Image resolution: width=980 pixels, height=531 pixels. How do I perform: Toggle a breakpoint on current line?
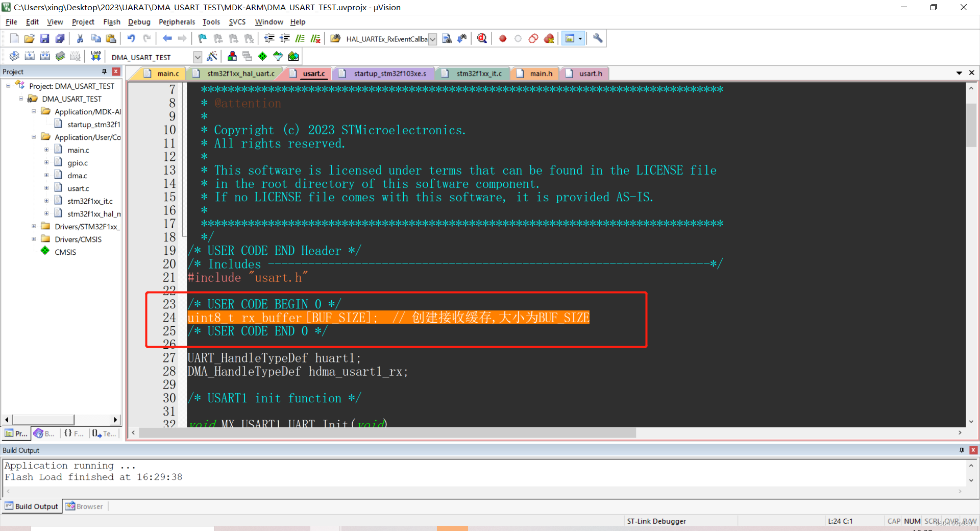click(x=502, y=38)
